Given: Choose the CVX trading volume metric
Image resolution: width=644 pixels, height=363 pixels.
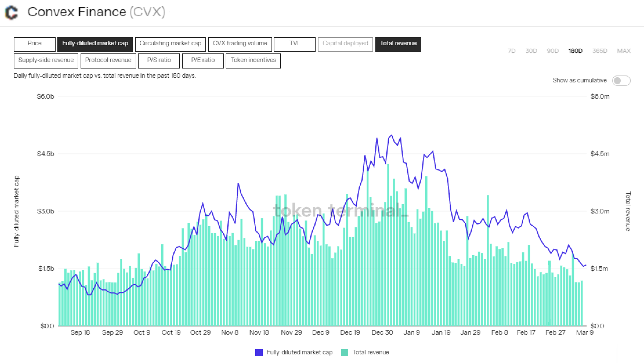Looking at the screenshot, I should click(x=240, y=44).
